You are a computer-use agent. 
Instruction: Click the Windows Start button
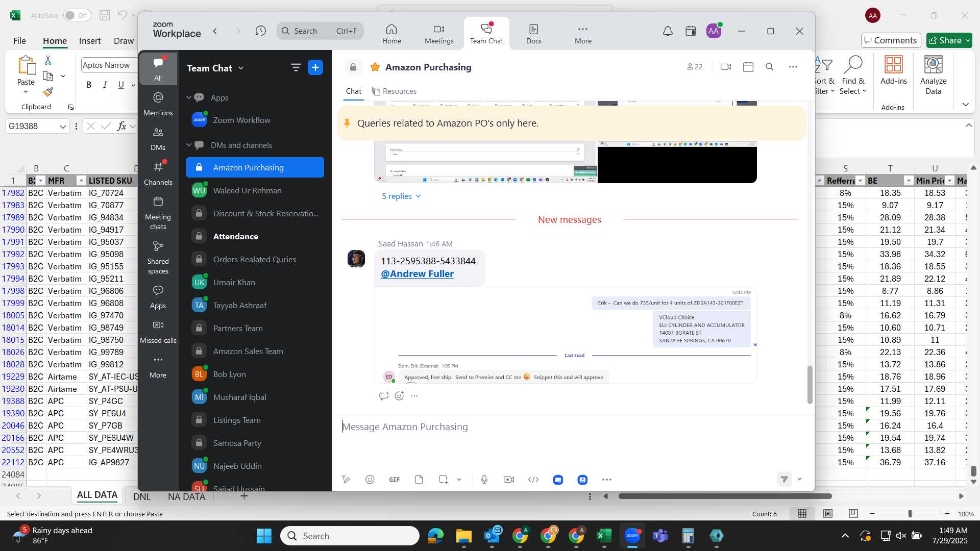tap(264, 536)
